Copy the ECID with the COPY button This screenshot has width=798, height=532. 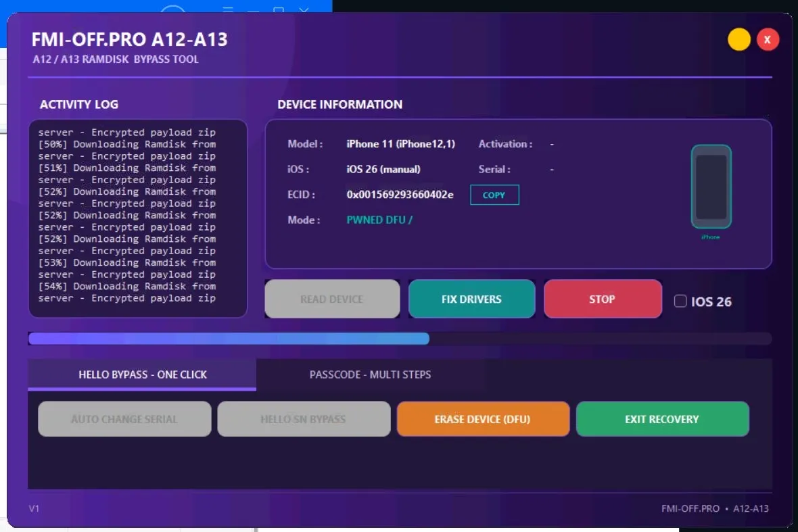(x=494, y=195)
